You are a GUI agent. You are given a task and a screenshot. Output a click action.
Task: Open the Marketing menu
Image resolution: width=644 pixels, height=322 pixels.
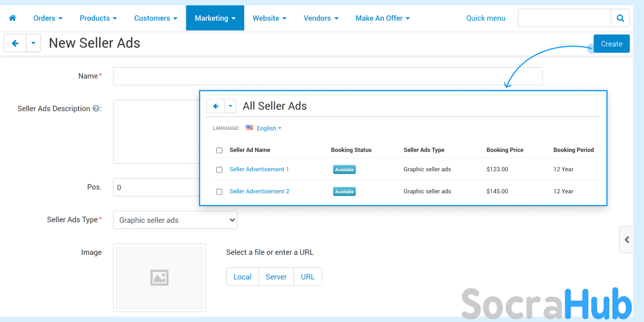point(215,18)
